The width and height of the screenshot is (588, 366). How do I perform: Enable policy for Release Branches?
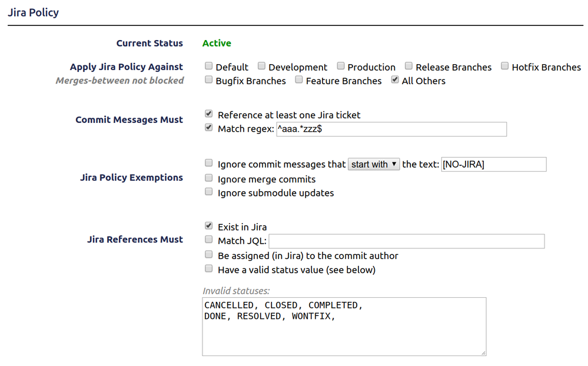click(x=408, y=66)
